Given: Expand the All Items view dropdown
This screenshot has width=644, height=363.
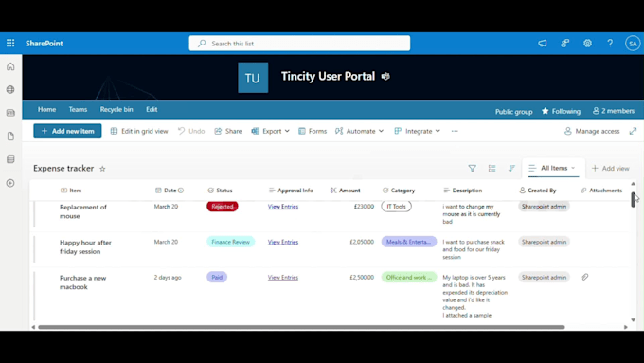Looking at the screenshot, I should point(553,168).
